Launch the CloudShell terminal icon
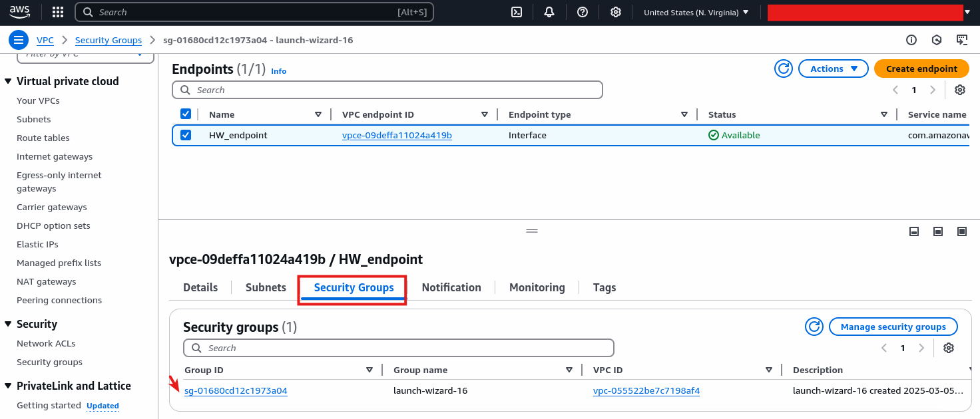This screenshot has width=980, height=419. tap(516, 12)
